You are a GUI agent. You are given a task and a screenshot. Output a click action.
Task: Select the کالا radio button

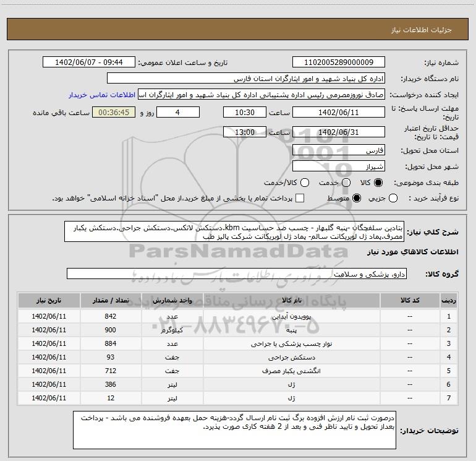378,183
